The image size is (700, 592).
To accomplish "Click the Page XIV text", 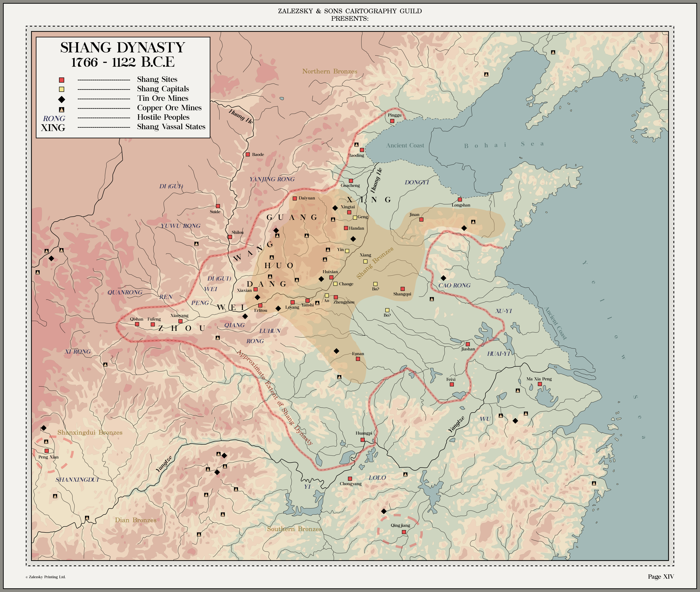I will (661, 577).
